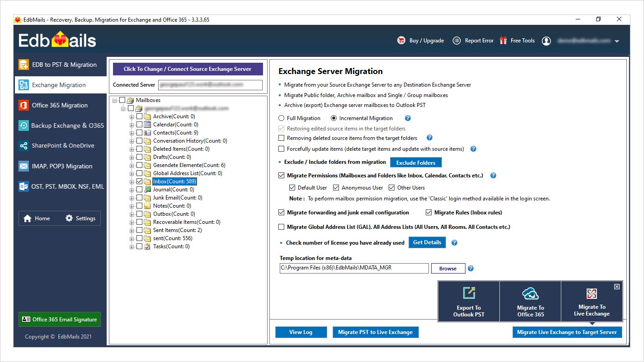Click the Settings gear icon

[69, 218]
